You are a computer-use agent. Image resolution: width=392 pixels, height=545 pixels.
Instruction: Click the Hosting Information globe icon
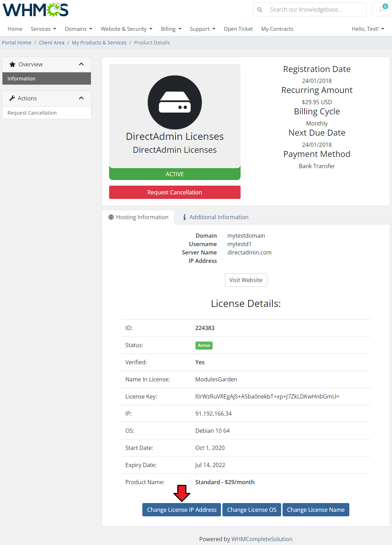pyautogui.click(x=111, y=217)
